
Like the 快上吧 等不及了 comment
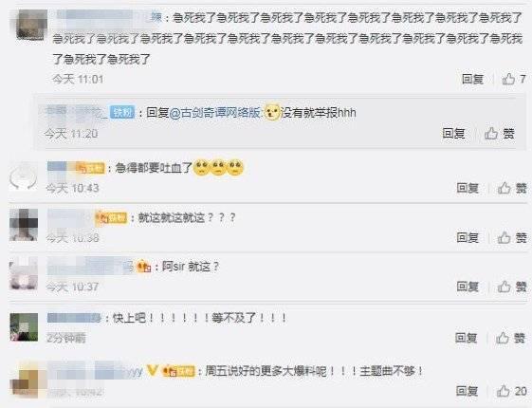coord(510,338)
